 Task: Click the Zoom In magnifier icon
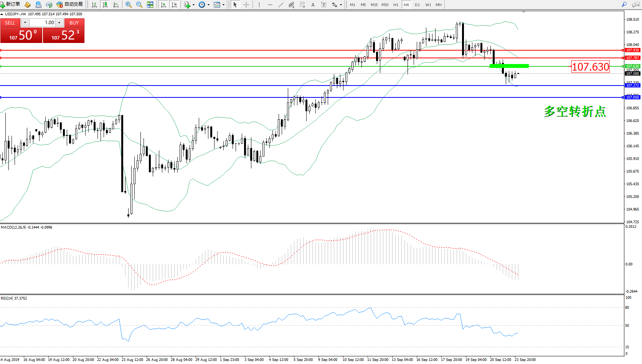coord(129,5)
